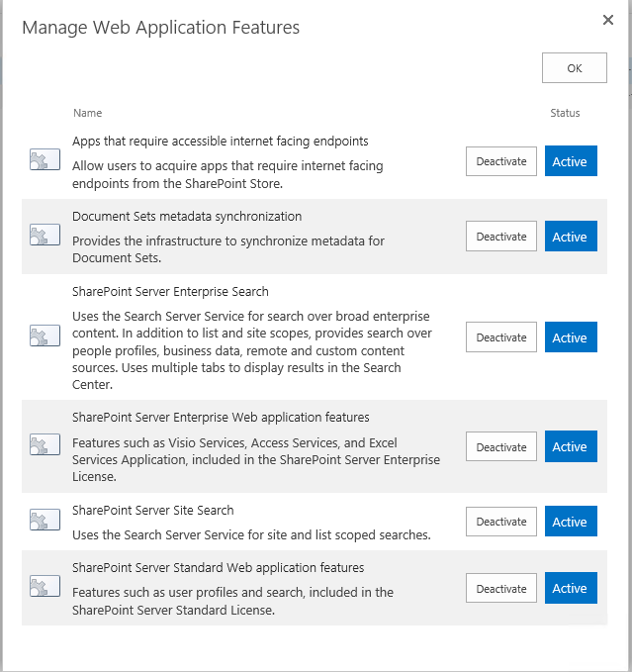Click Active status for Standard Web application features

(x=570, y=589)
